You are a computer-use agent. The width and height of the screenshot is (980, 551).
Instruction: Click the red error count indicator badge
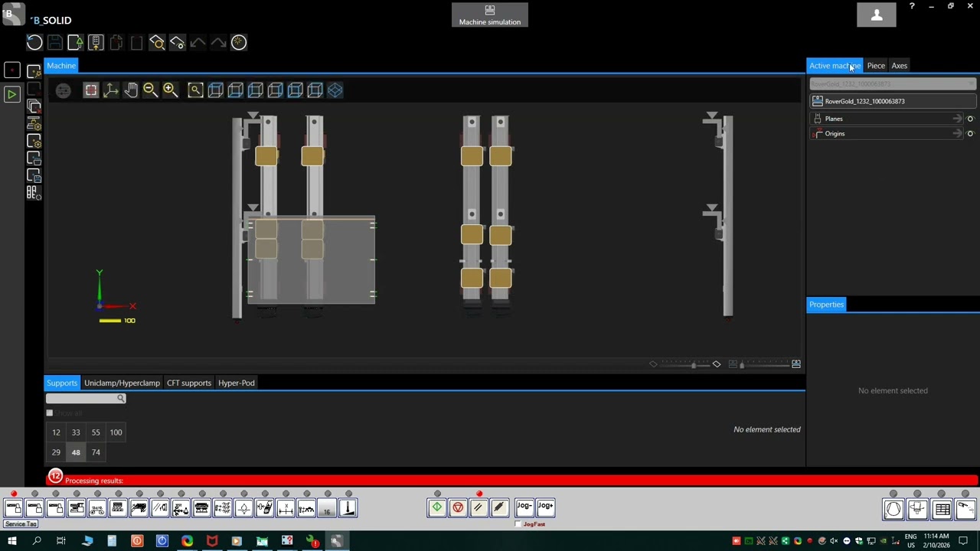55,478
